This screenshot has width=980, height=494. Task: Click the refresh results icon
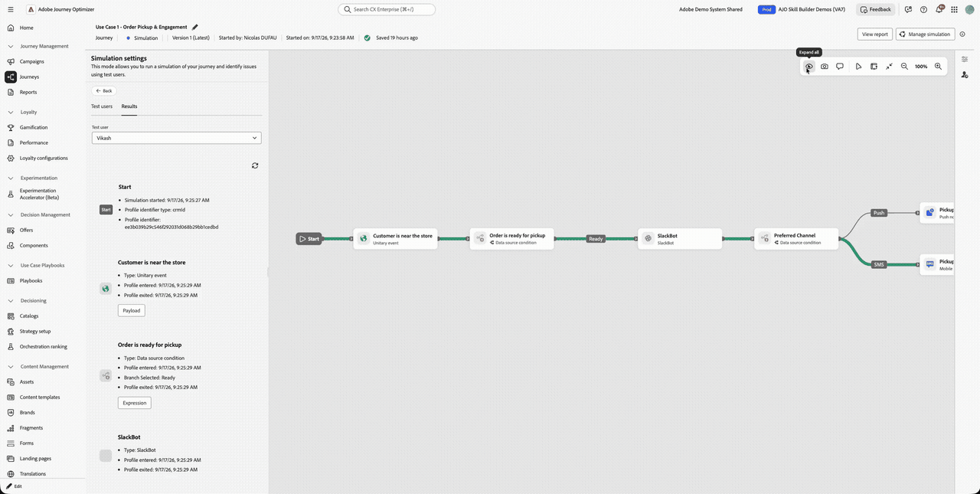click(255, 165)
